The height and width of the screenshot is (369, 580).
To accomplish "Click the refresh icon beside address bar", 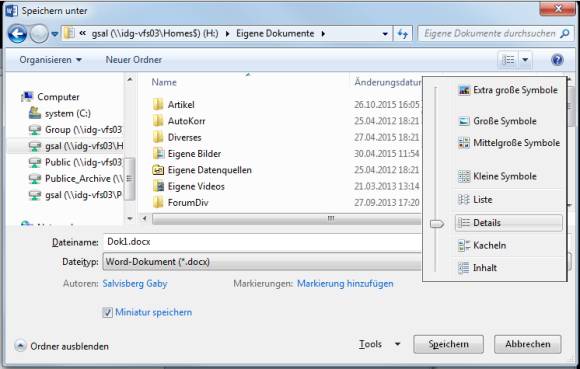I will tap(402, 34).
